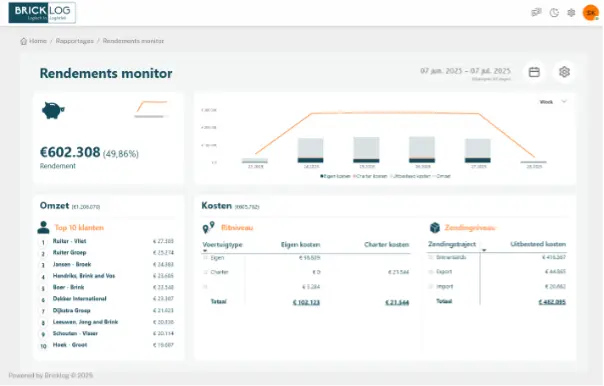This screenshot has width=604, height=386.
Task: Open the top header settings gear
Action: (x=571, y=13)
